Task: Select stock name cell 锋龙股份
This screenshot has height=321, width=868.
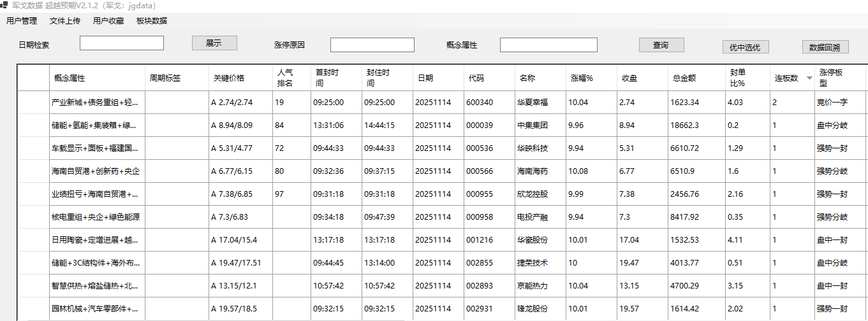Action: click(540, 309)
